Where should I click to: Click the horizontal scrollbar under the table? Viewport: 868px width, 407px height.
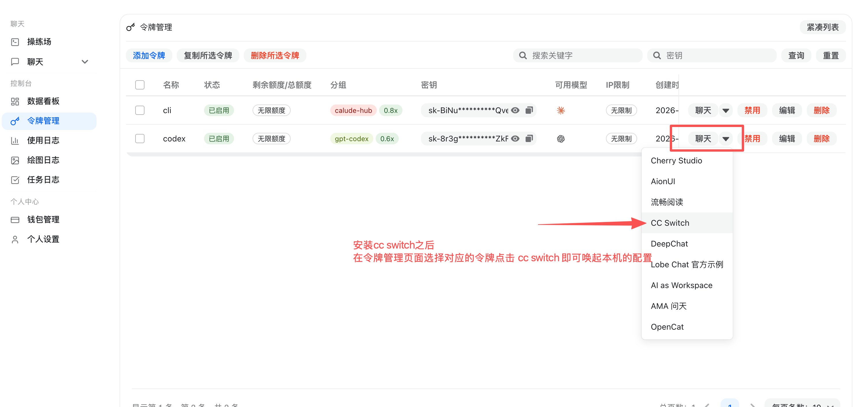click(384, 154)
